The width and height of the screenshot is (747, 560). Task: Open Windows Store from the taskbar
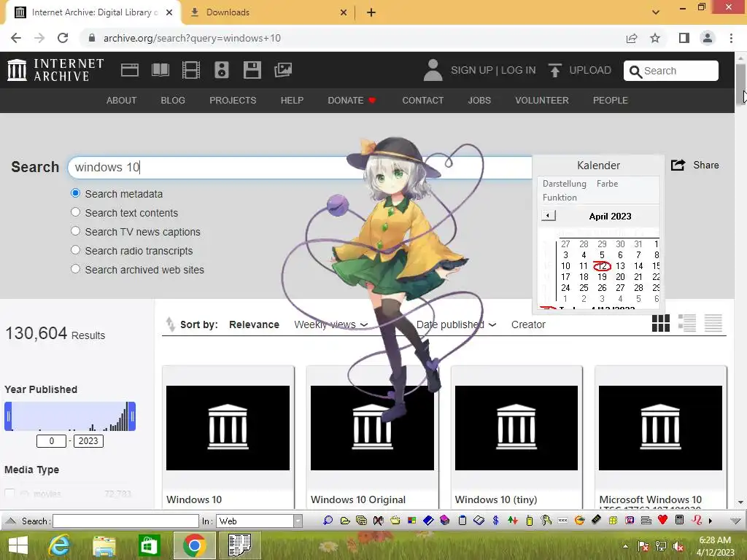[x=149, y=545]
